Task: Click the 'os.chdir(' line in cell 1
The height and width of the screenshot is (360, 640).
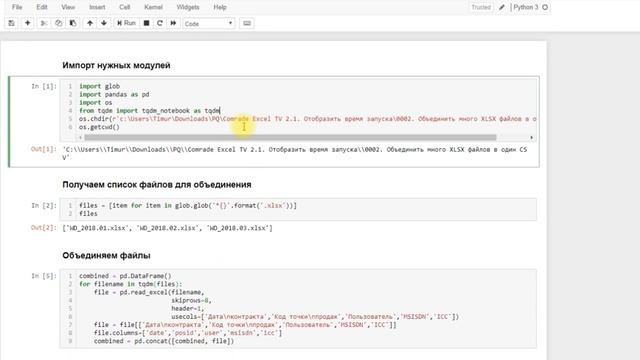Action: (307, 119)
